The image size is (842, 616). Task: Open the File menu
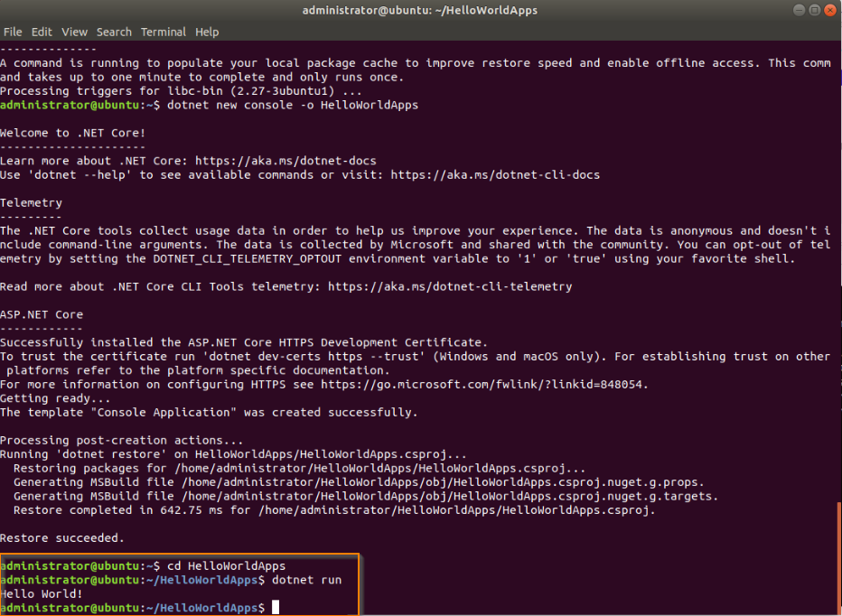(x=13, y=33)
